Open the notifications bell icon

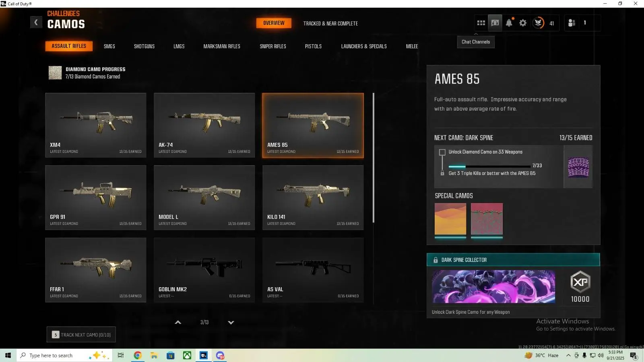(509, 23)
